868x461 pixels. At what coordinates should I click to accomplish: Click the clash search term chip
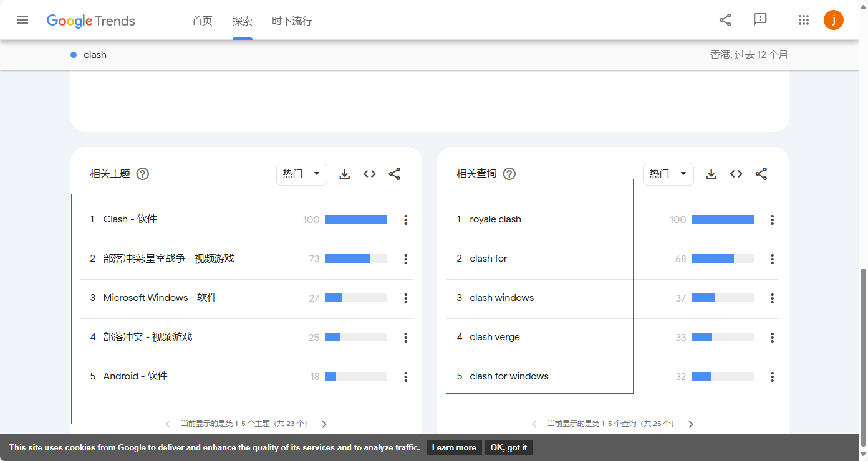[x=95, y=55]
